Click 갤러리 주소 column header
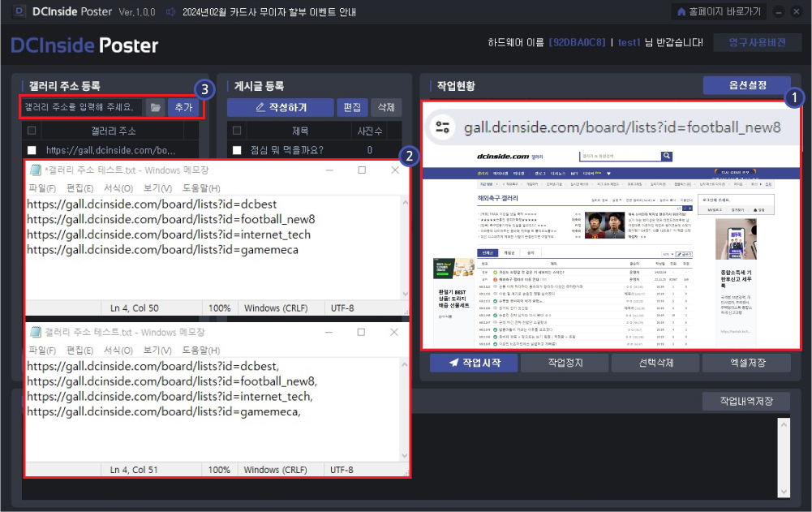Viewport: 812px width, 512px height. tap(114, 131)
